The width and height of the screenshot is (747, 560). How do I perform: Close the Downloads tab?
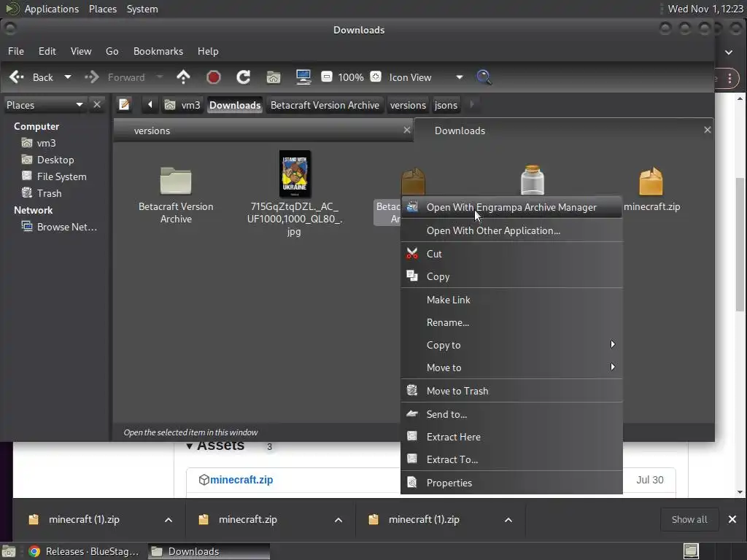tap(708, 130)
